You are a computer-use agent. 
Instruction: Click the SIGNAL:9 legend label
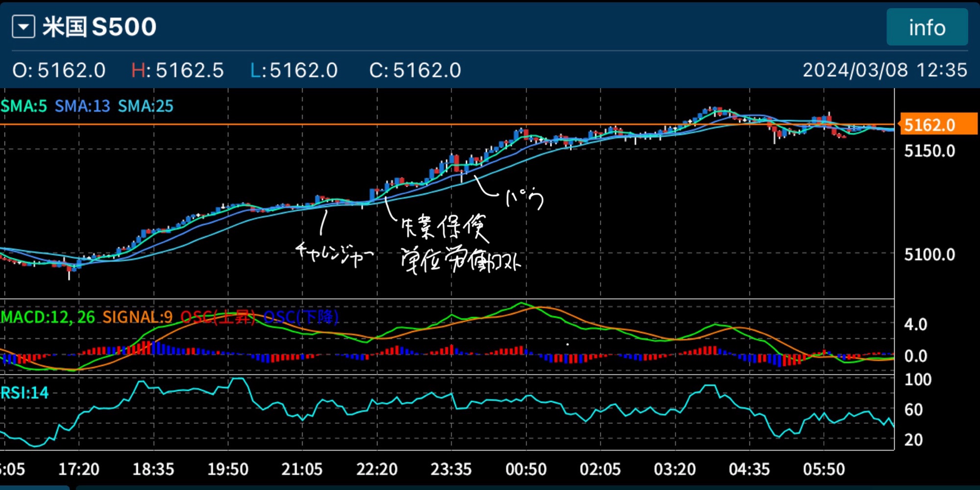138,317
